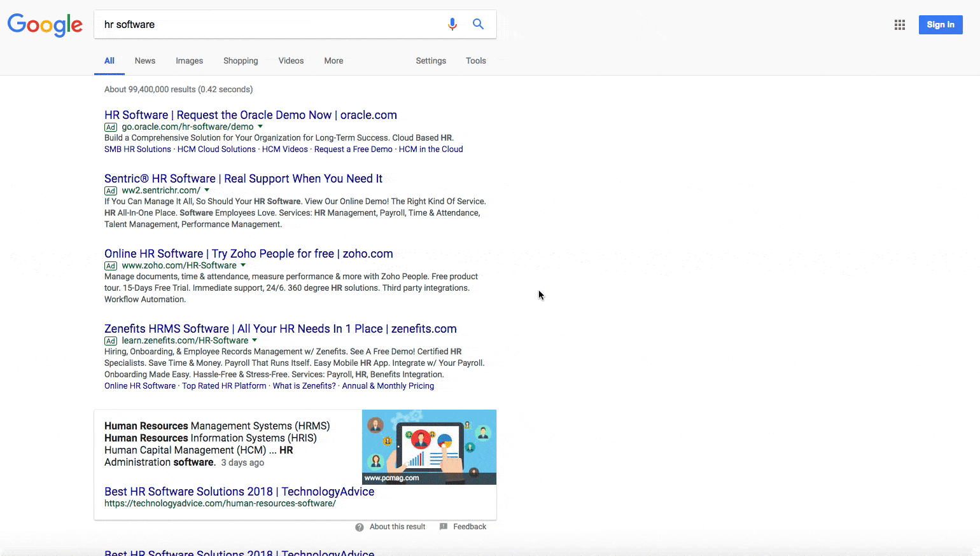Screen dimensions: 980x556
Task: Open the Settings menu
Action: tap(431, 61)
